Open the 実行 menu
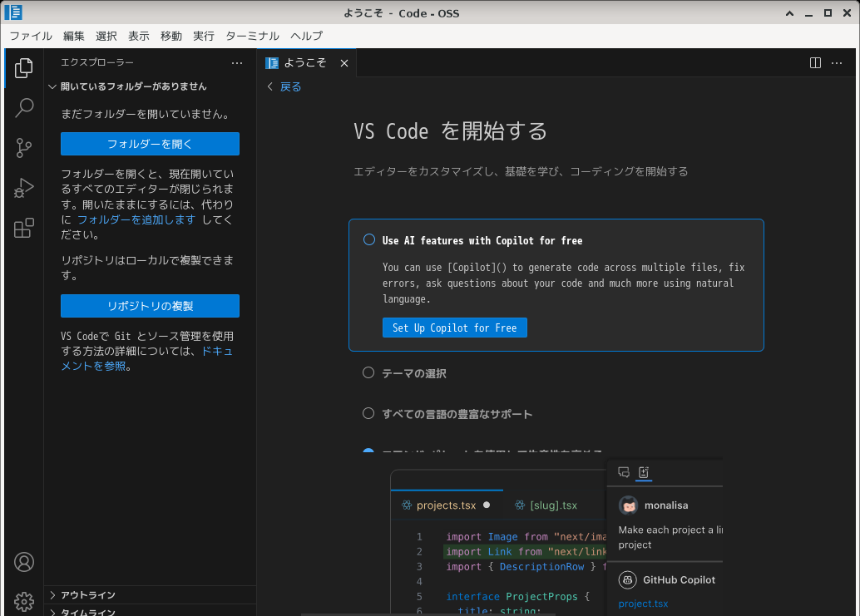This screenshot has height=616, width=860. (x=204, y=36)
